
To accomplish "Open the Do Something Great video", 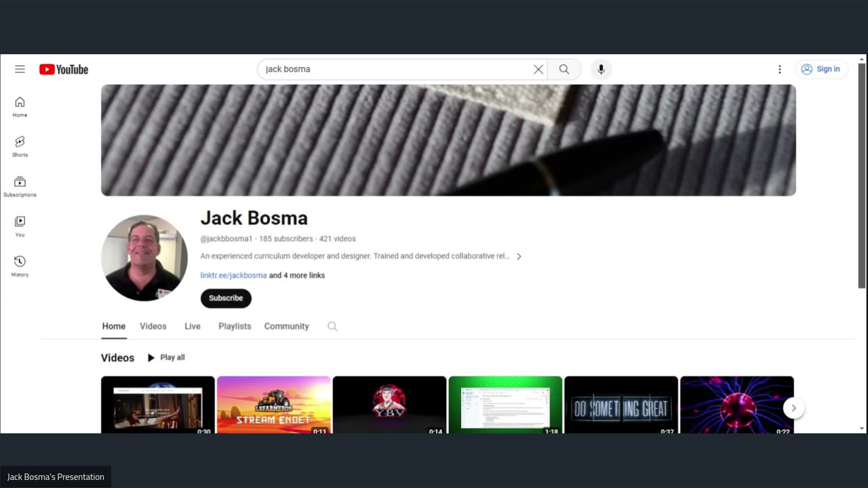I will coord(621,405).
